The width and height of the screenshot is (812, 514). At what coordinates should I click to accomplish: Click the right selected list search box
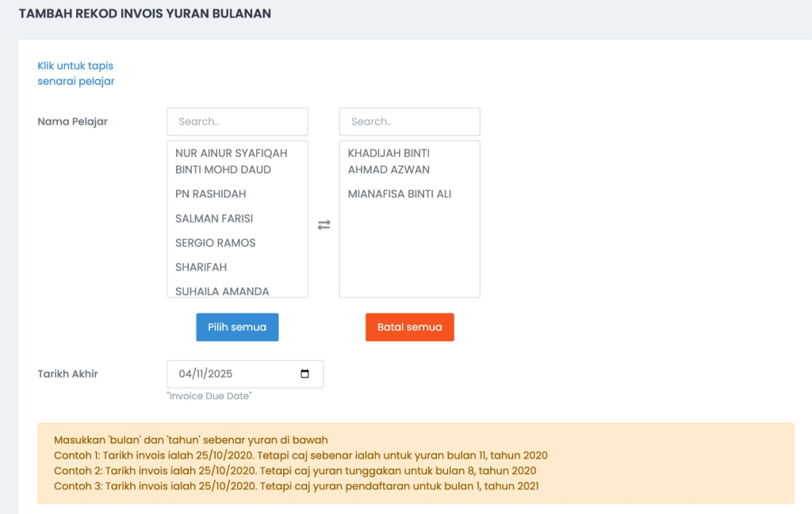409,122
